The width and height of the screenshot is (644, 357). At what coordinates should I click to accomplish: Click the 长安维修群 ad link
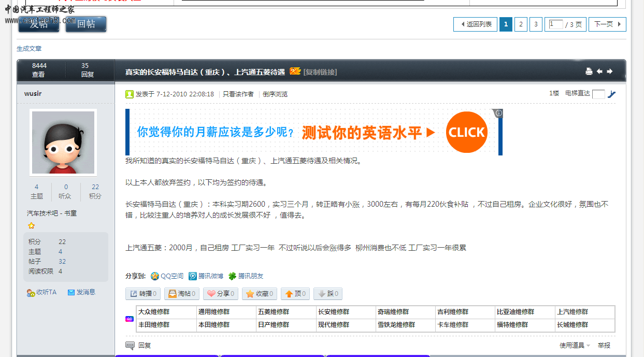tap(334, 312)
